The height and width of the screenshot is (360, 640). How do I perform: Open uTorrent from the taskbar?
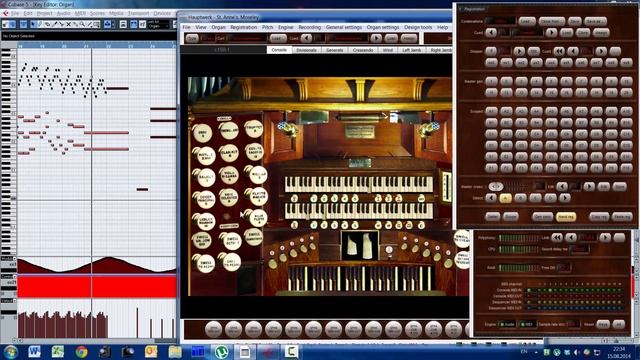click(221, 351)
